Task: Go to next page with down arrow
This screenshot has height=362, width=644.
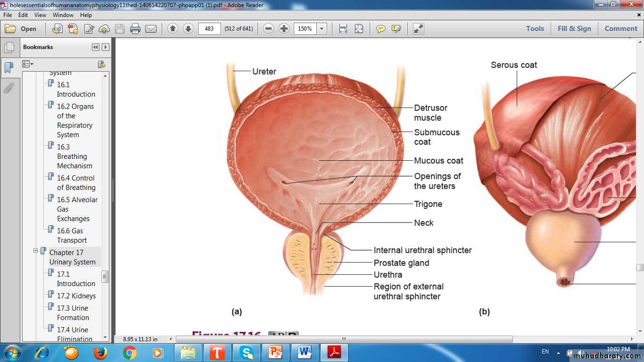Action: tap(188, 29)
